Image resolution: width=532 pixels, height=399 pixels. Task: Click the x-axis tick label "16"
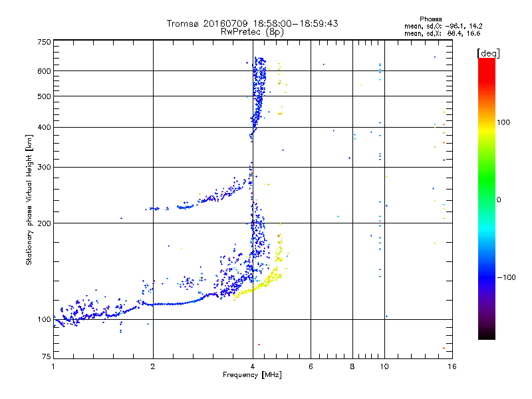point(452,366)
